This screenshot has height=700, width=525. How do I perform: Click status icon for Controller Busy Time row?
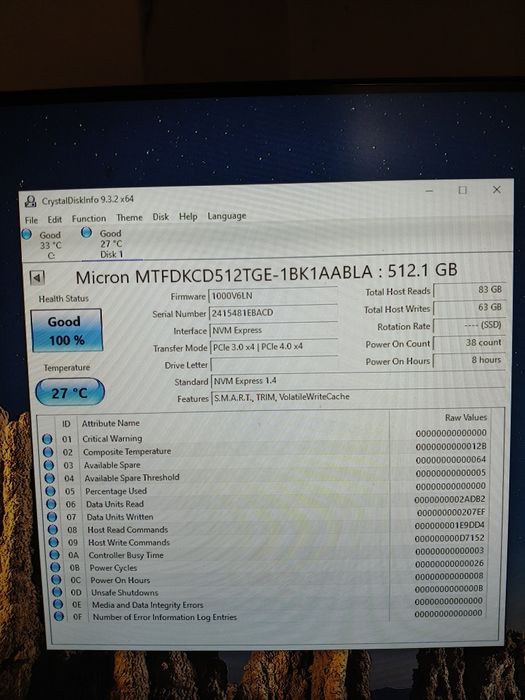pyautogui.click(x=55, y=555)
